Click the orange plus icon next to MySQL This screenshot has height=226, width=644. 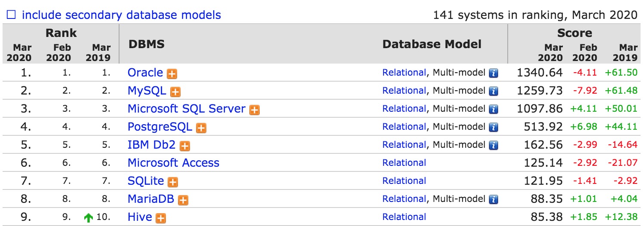(175, 92)
